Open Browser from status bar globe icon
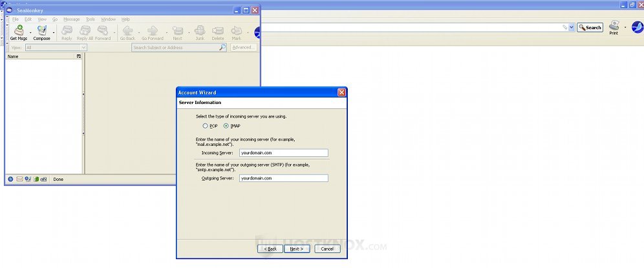Screen dimensions: 644x268 click(11, 179)
